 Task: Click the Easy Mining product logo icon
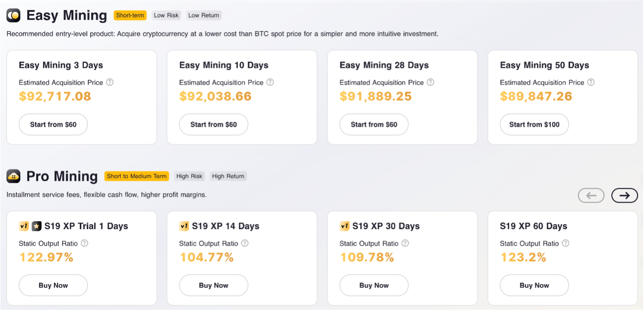(x=13, y=15)
